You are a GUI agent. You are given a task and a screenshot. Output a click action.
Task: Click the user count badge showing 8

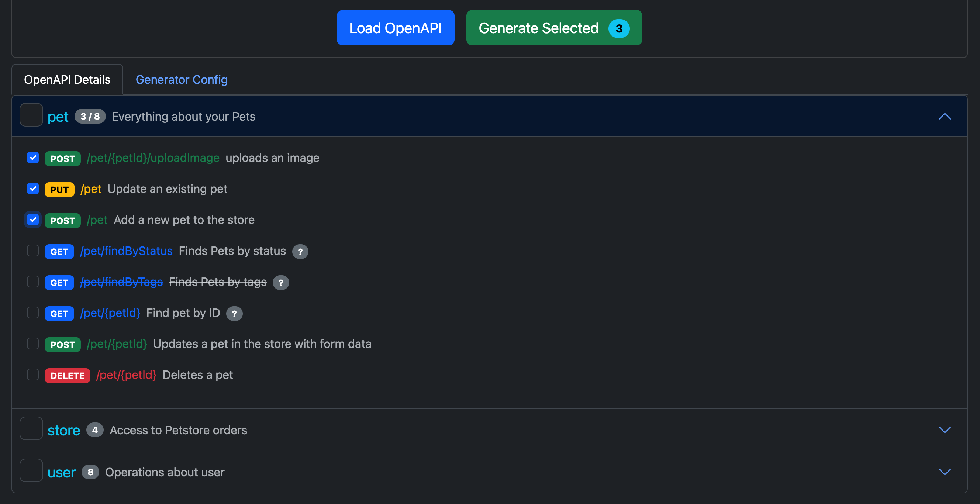coord(90,472)
